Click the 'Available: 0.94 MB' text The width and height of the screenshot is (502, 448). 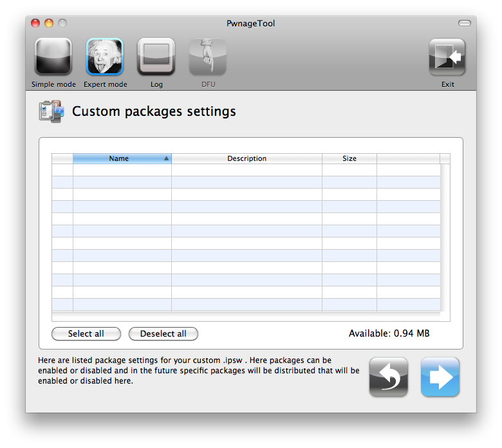pyautogui.click(x=389, y=333)
